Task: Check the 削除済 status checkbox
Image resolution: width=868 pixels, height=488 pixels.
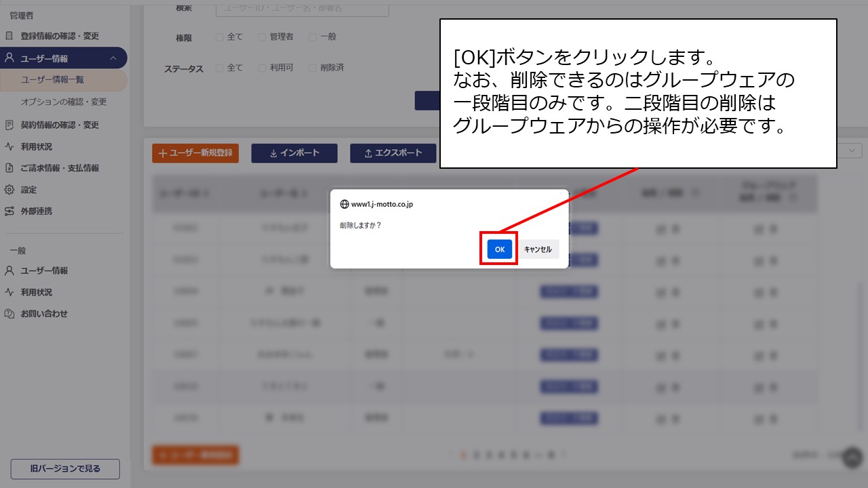Action: point(312,67)
